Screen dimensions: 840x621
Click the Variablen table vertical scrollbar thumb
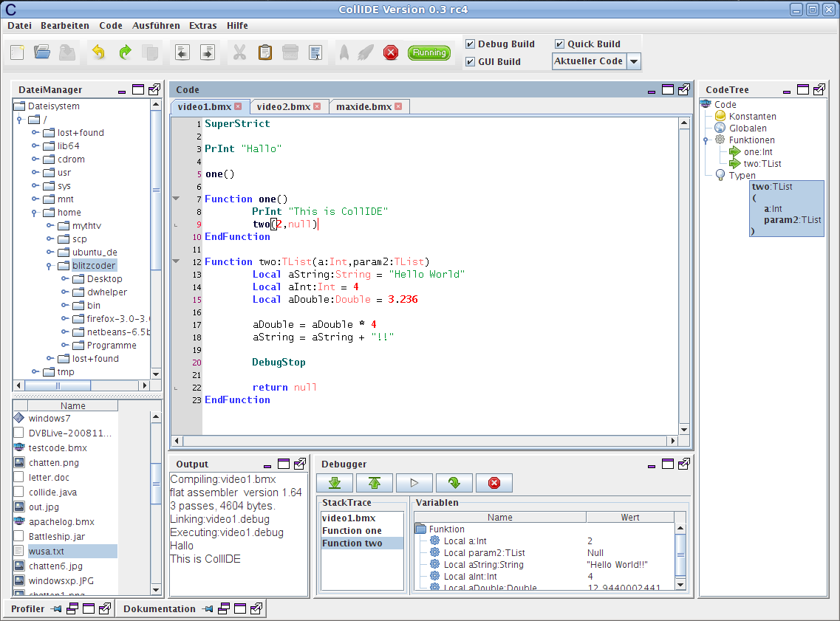pos(680,555)
